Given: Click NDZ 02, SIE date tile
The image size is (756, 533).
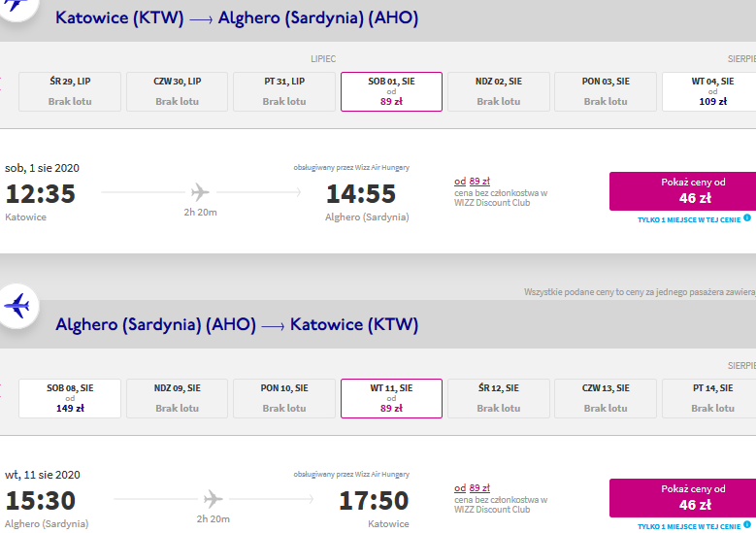Looking at the screenshot, I should (x=499, y=91).
